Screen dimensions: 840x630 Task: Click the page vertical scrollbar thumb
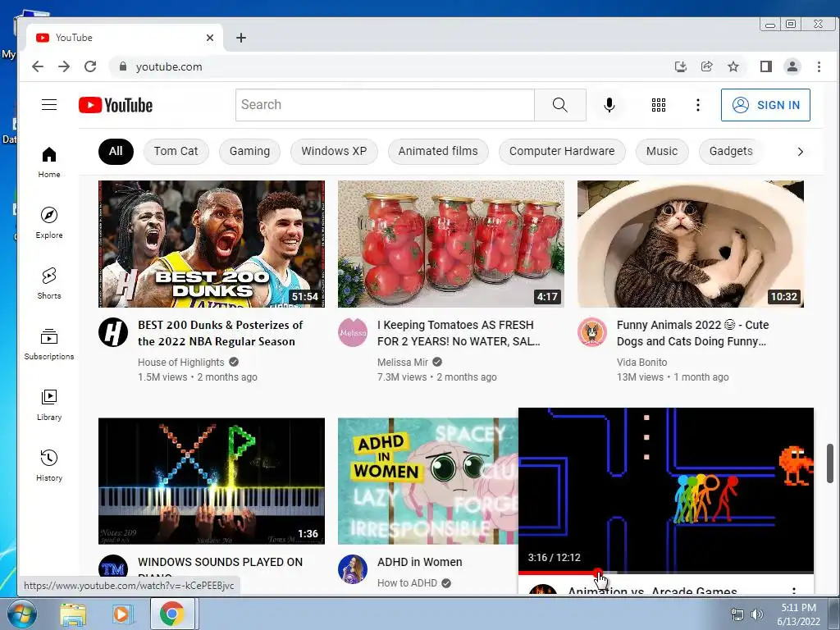[x=829, y=463]
